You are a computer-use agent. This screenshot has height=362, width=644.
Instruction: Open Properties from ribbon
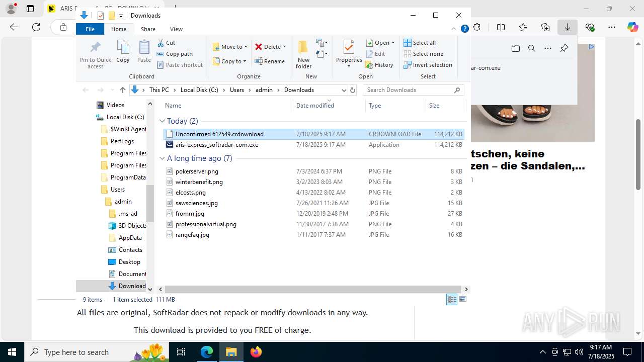tap(349, 55)
